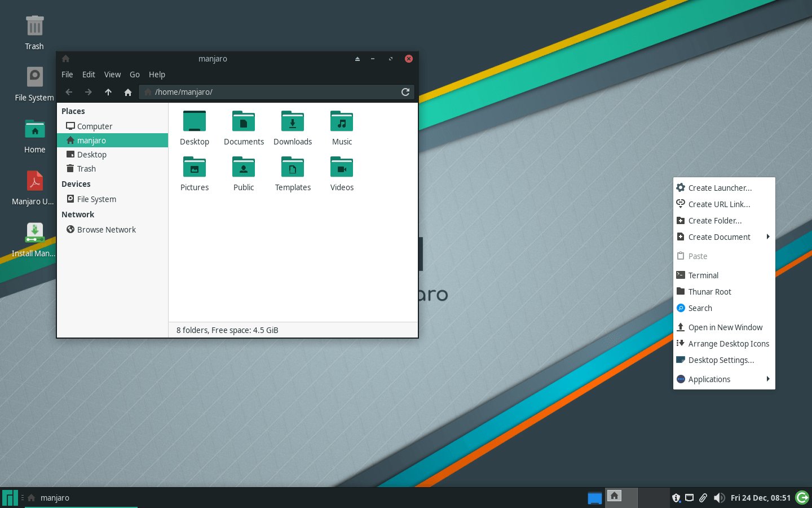Select the Install Manjaro desktop icon

34,239
